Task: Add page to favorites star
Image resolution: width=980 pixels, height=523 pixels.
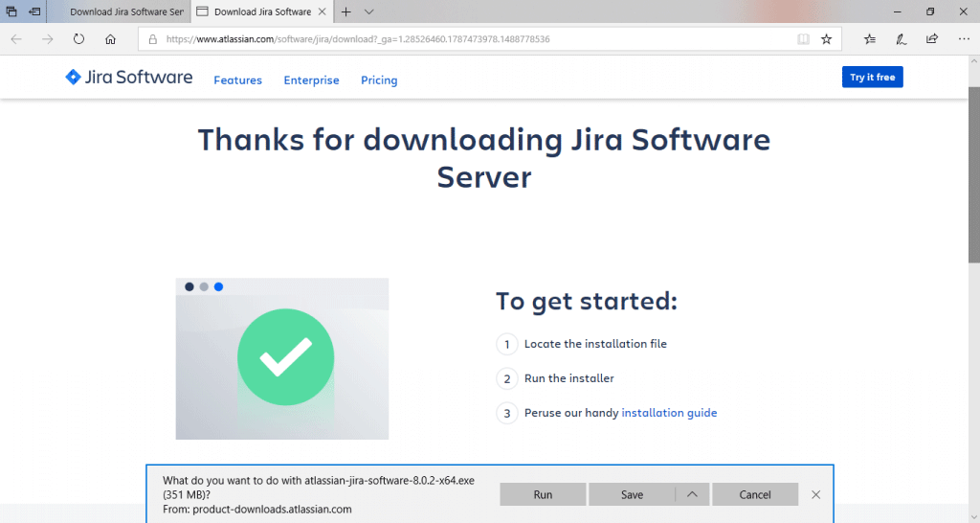Action: click(x=826, y=38)
